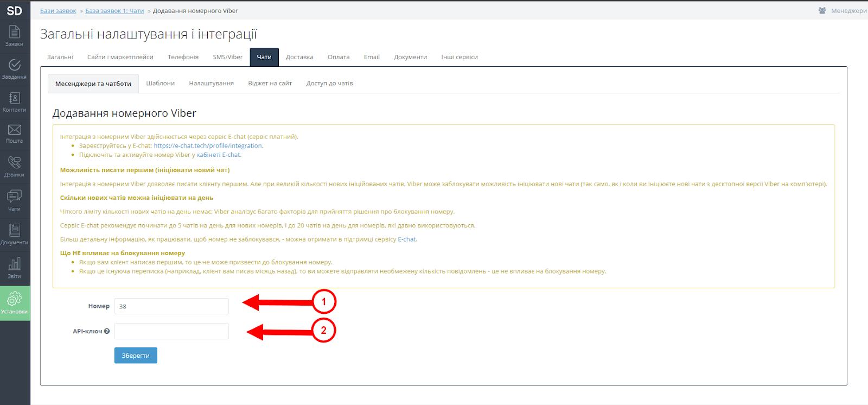Viewport: 868px width, 405px height.
Task: Open Звіти reports icon
Action: pos(15,268)
